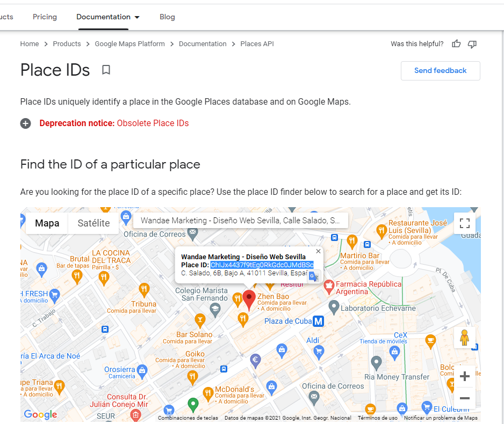This screenshot has height=424, width=504.
Task: Switch map to Mapa view
Action: tap(47, 223)
